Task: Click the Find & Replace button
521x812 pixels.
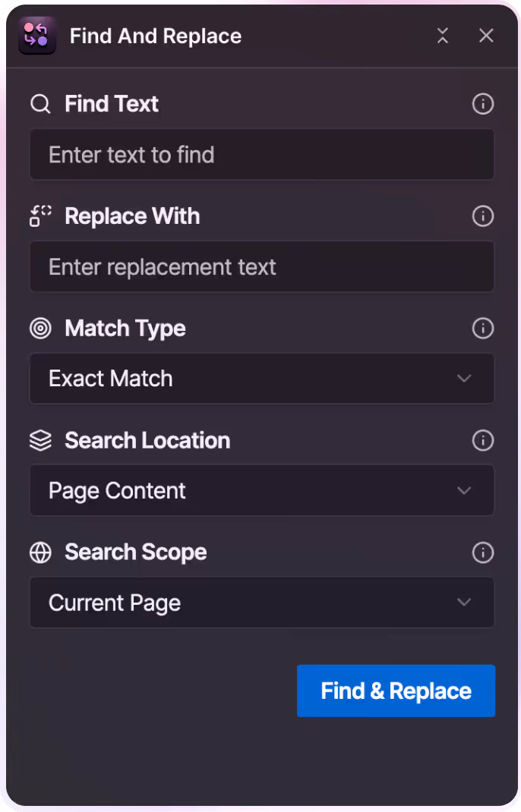Action: click(x=396, y=691)
